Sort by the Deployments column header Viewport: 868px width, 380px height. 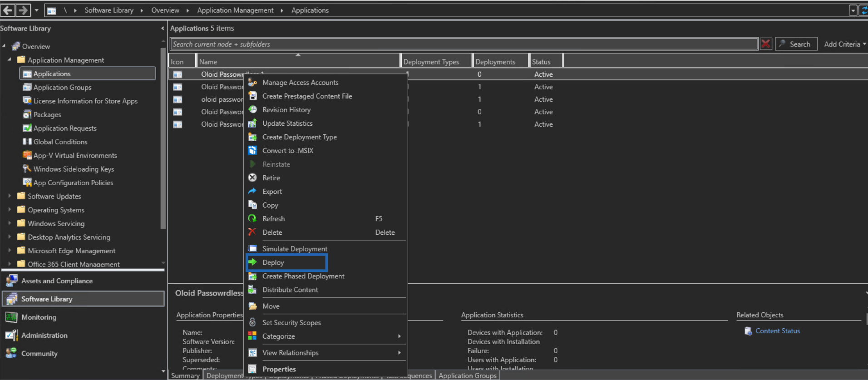click(x=500, y=62)
